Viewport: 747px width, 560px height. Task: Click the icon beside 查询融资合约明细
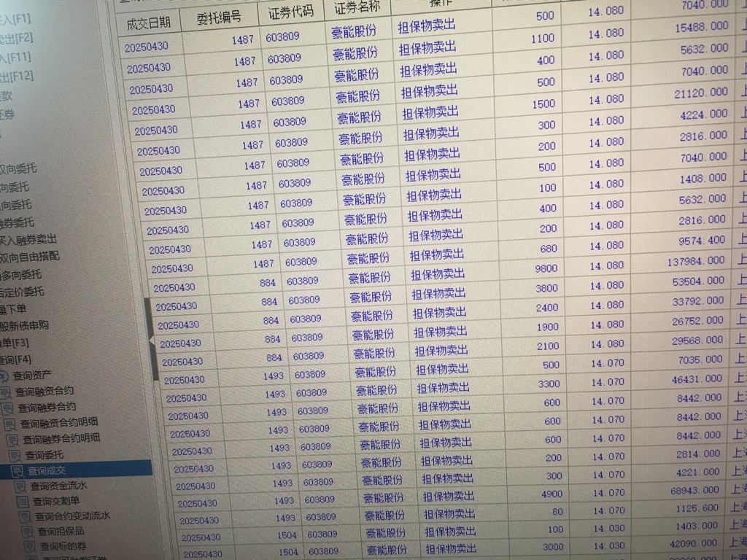tap(9, 424)
